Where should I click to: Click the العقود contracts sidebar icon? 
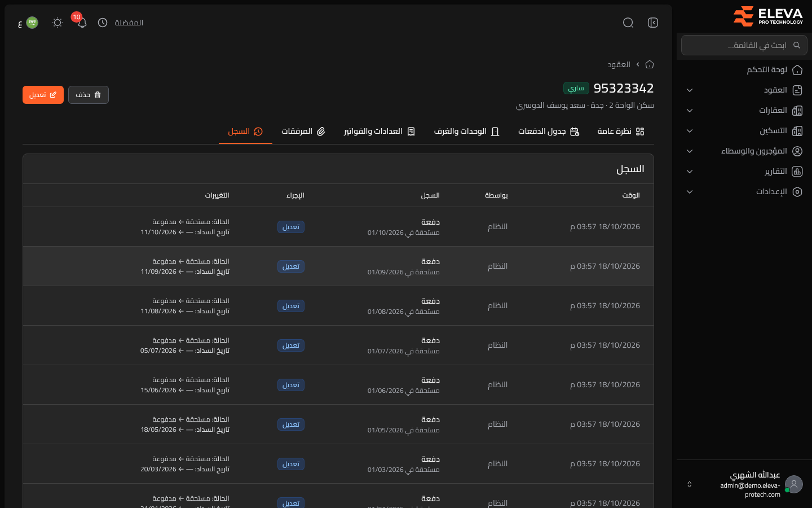coord(797,90)
